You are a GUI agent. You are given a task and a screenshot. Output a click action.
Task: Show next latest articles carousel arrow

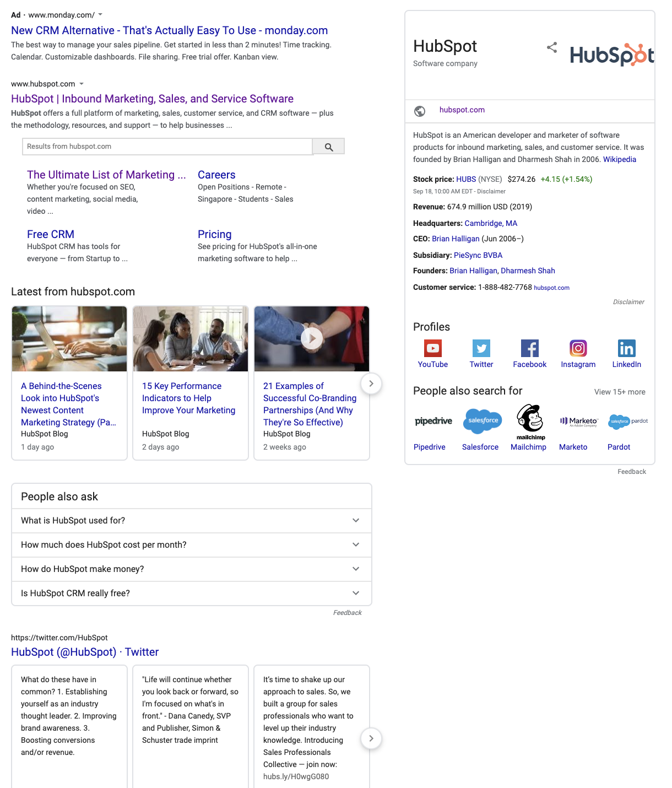click(x=371, y=384)
